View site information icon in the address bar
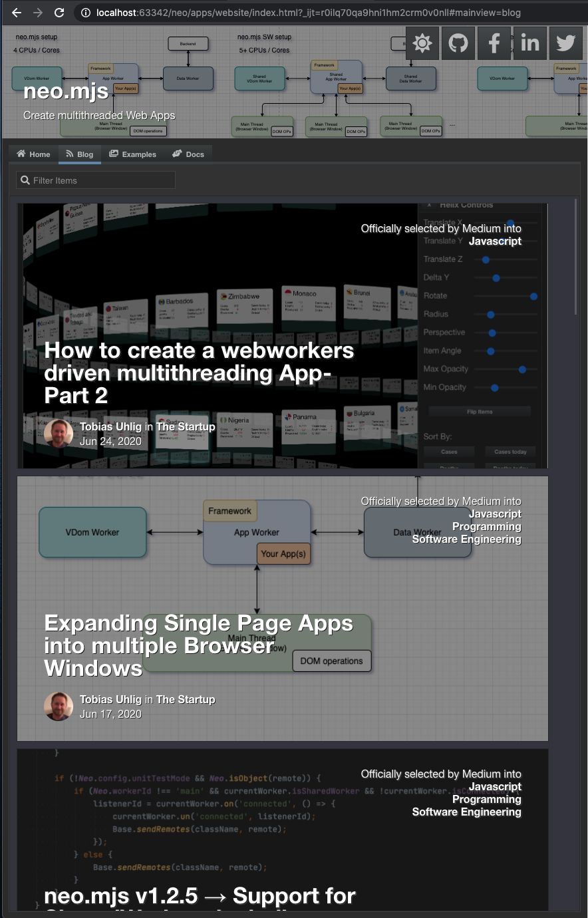Screen dimensions: 588x918 point(85,13)
